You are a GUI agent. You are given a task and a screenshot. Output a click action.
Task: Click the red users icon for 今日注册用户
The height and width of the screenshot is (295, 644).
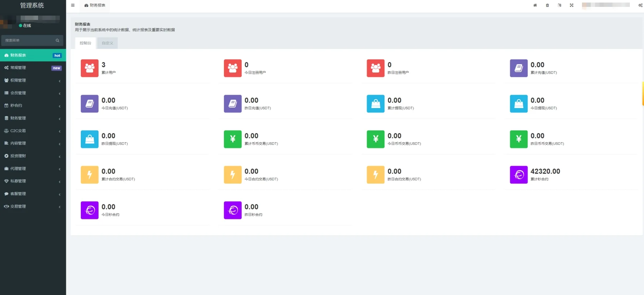click(233, 68)
